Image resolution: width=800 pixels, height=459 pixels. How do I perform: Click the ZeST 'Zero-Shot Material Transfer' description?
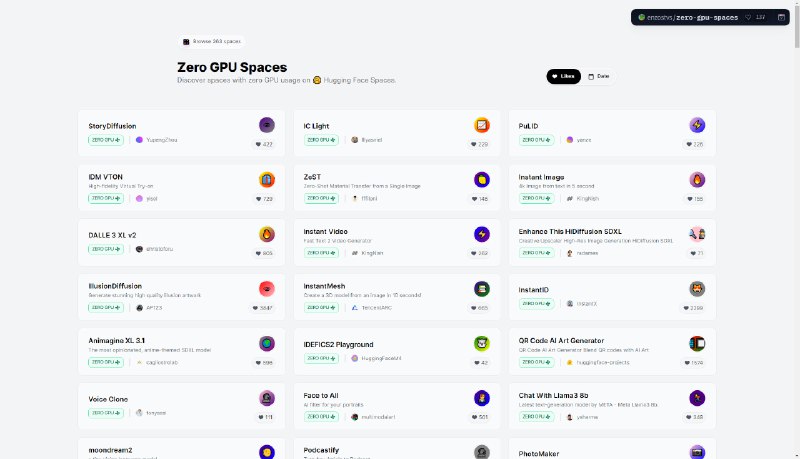[x=362, y=186]
